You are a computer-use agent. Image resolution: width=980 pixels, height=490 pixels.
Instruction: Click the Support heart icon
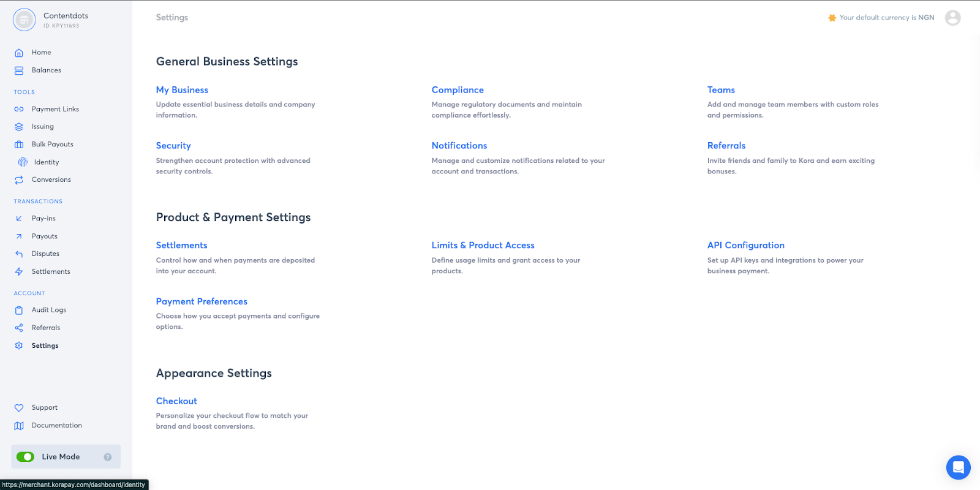(x=19, y=408)
